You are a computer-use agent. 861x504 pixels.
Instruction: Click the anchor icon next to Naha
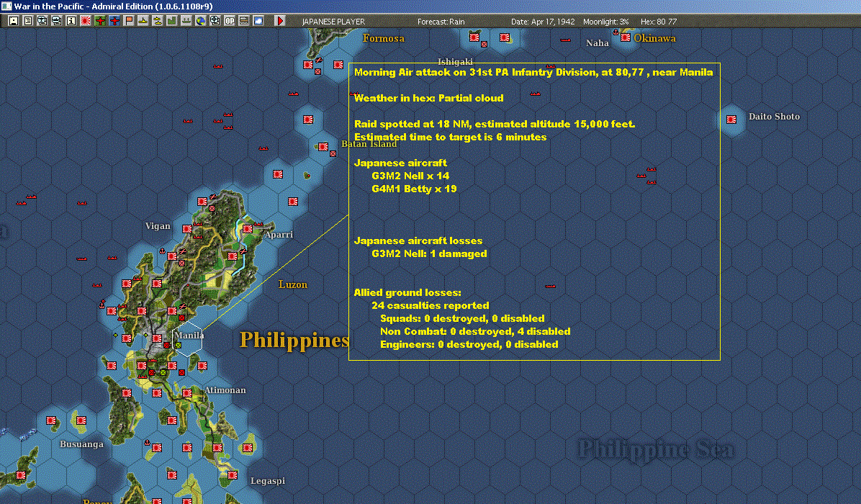click(x=616, y=32)
